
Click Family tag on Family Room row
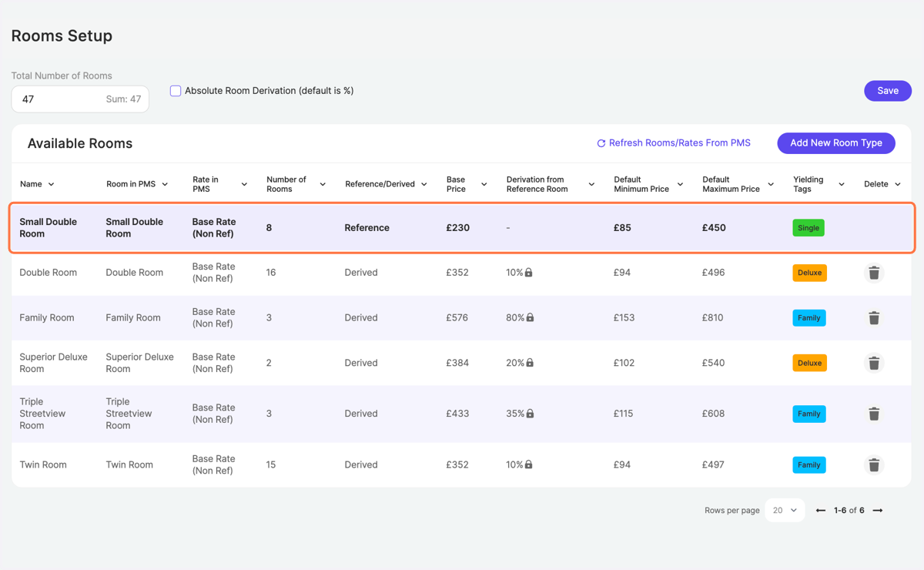809,317
